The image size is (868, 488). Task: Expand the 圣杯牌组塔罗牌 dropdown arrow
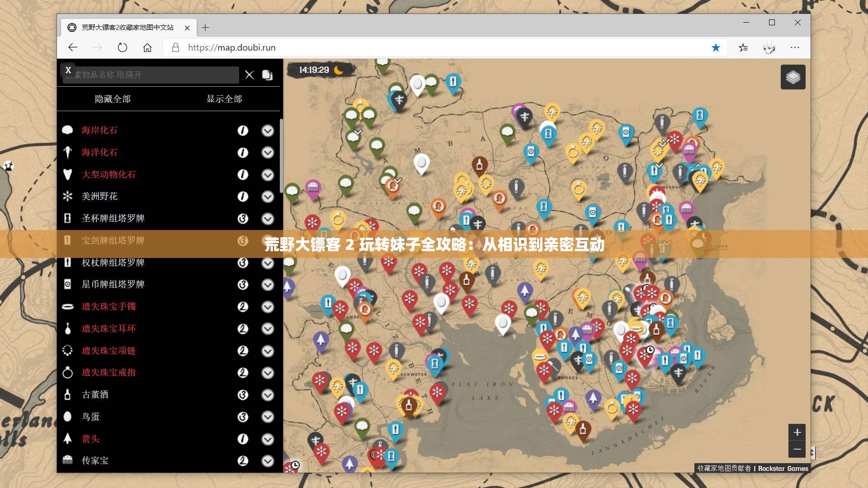[x=268, y=219]
